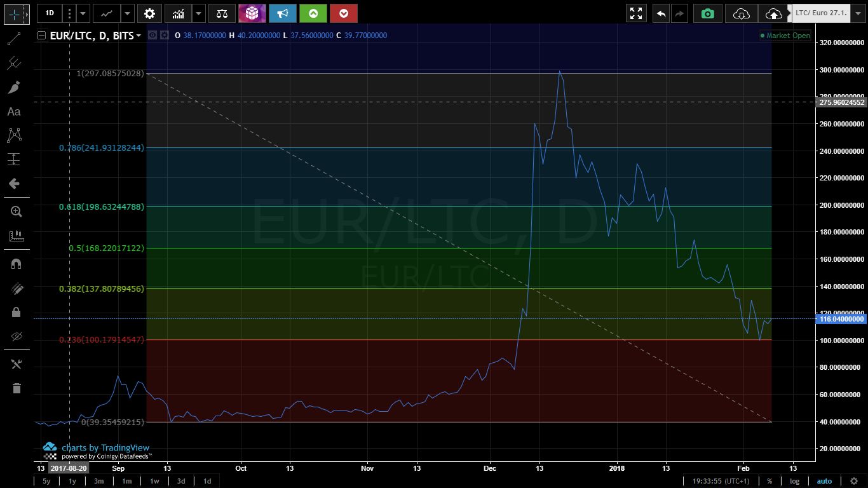Screen dimensions: 868x488
Task: Activate the zoom in magnifier tool
Action: pos(16,212)
